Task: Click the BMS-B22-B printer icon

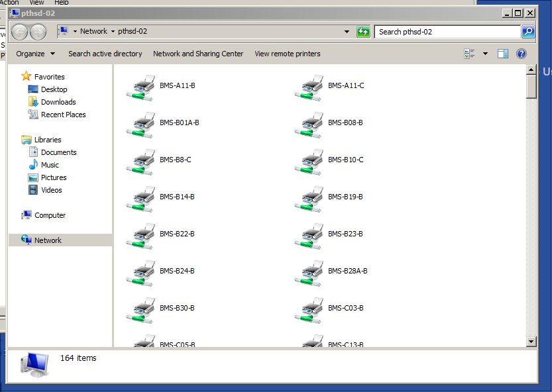Action: click(x=140, y=236)
